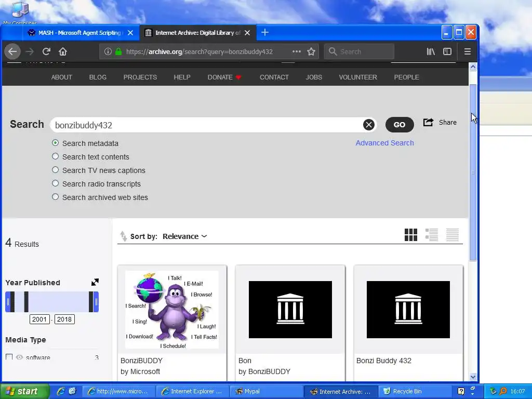Screen dimensions: 532x399
Task: Reload the archive.org page
Action: (46, 51)
